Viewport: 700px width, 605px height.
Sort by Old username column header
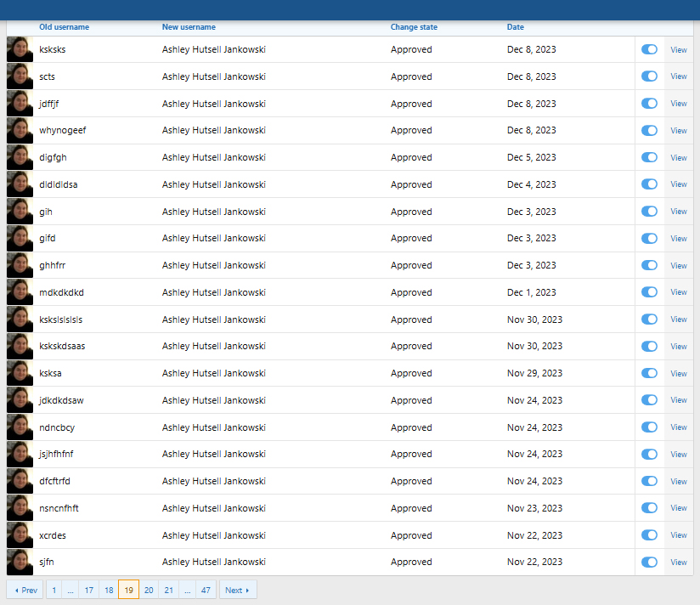[x=65, y=27]
